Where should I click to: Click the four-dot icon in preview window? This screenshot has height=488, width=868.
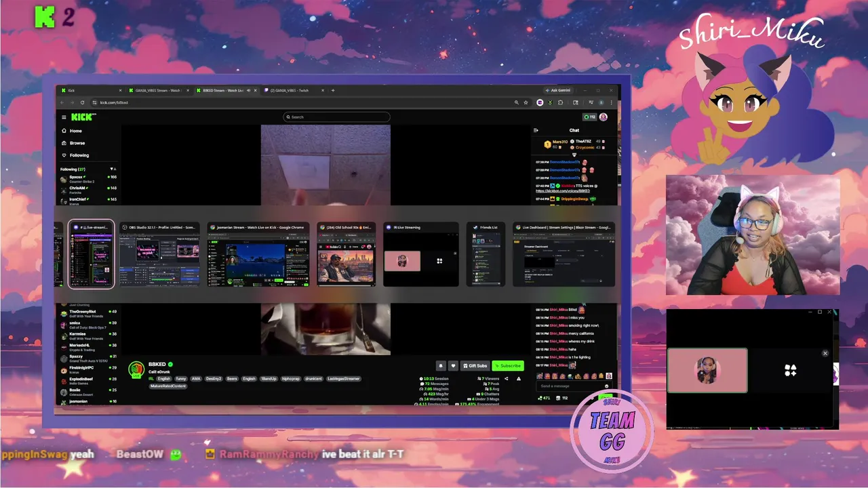point(790,370)
